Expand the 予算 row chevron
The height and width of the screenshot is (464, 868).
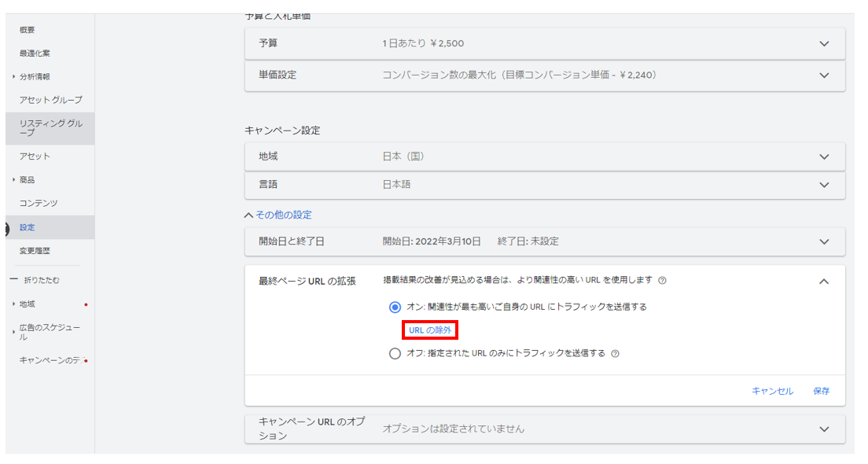(824, 44)
